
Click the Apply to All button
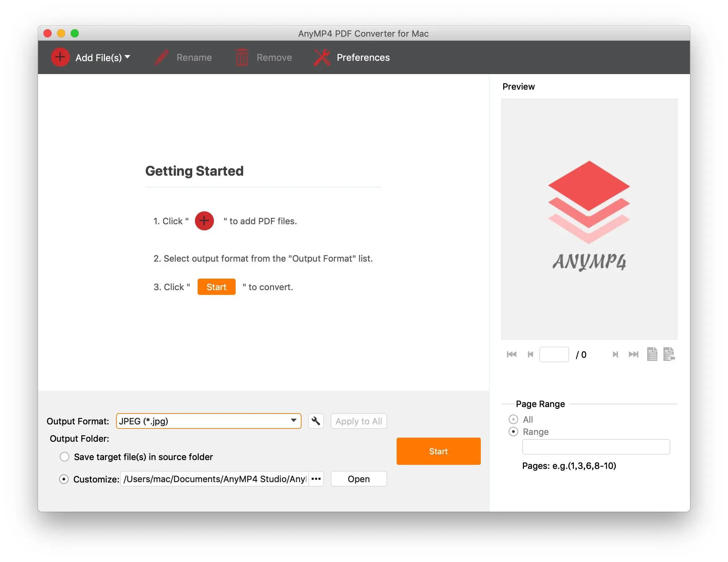(359, 421)
